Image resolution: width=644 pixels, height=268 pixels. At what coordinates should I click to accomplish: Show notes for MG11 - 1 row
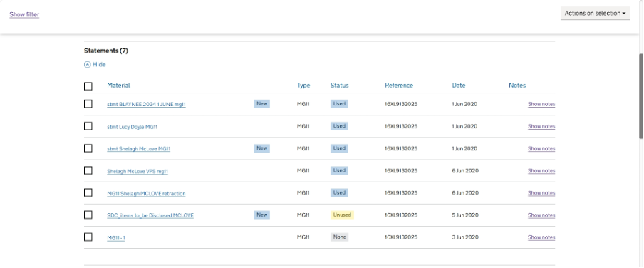[541, 237]
